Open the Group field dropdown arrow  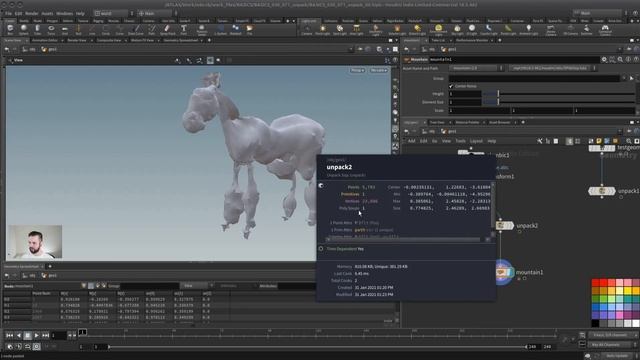coord(624,78)
